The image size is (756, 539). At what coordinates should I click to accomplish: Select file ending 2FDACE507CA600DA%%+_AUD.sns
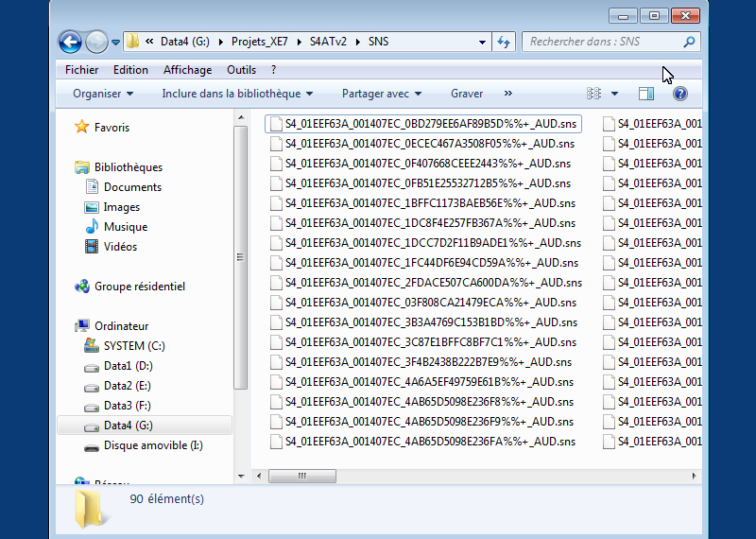(426, 283)
